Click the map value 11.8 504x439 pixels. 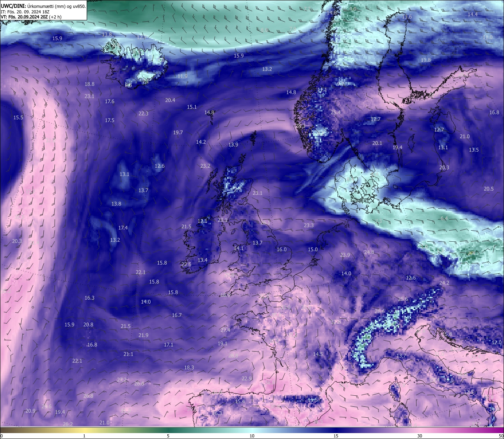pos(426,60)
